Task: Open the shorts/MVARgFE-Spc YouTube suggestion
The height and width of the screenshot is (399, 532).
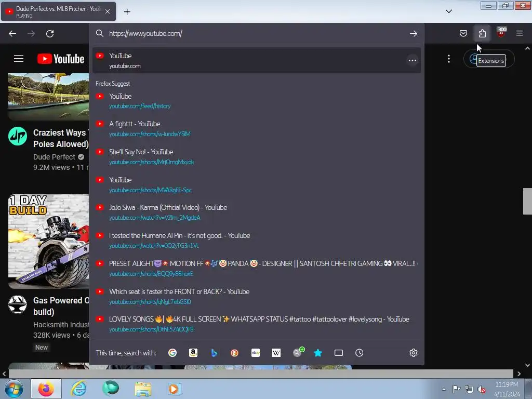Action: tap(257, 184)
